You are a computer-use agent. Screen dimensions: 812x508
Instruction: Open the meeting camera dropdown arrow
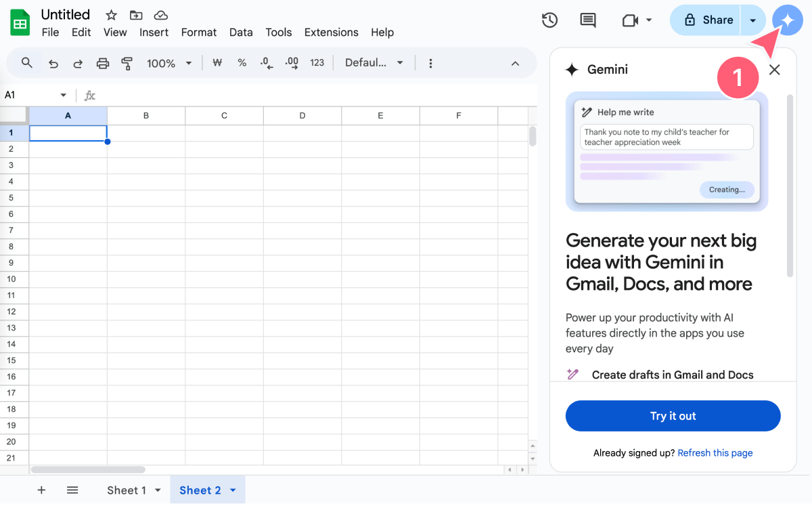(649, 20)
